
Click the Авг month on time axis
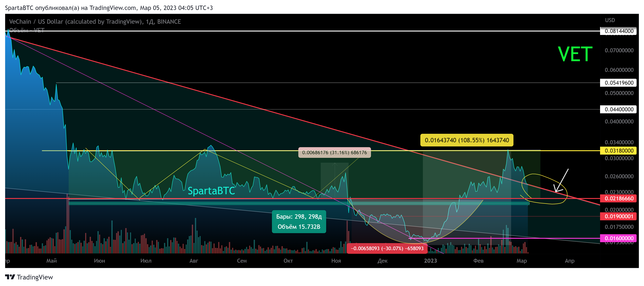194,261
